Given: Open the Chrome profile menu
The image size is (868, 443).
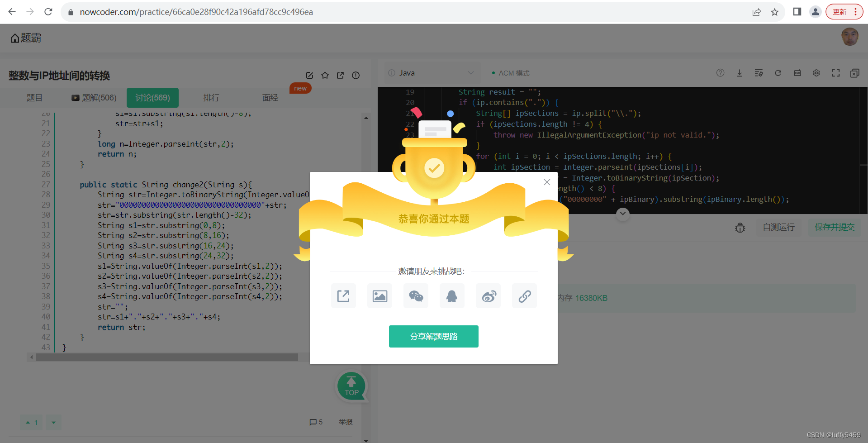Looking at the screenshot, I should point(815,12).
